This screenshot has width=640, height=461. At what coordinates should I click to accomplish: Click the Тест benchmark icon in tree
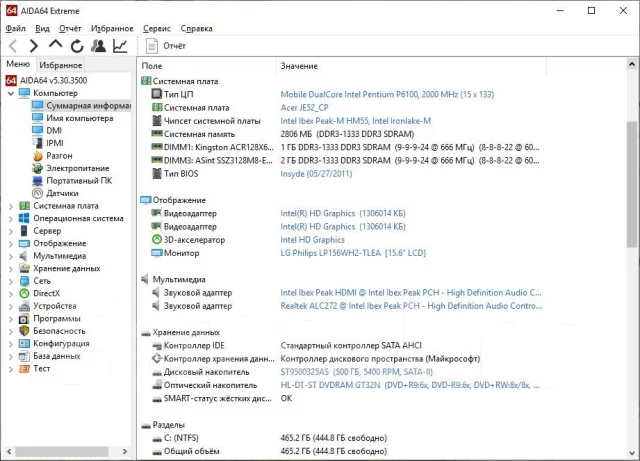[x=24, y=369]
